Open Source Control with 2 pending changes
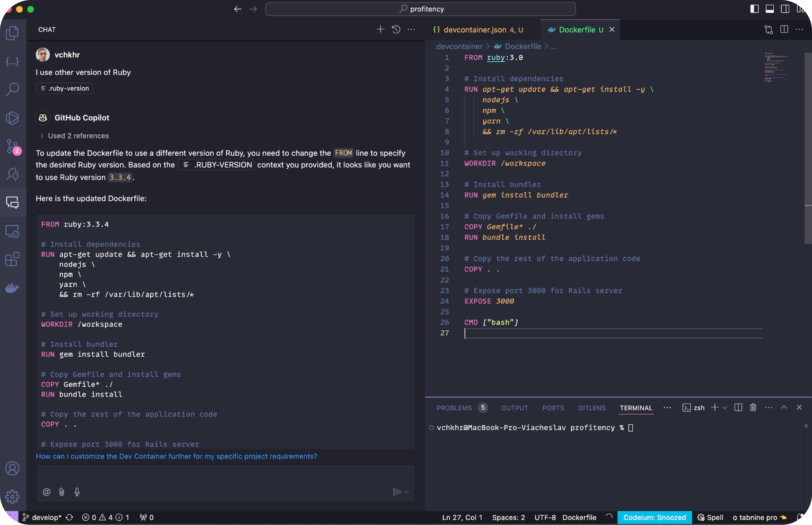Screen dimensions: 812x525 click(13, 147)
